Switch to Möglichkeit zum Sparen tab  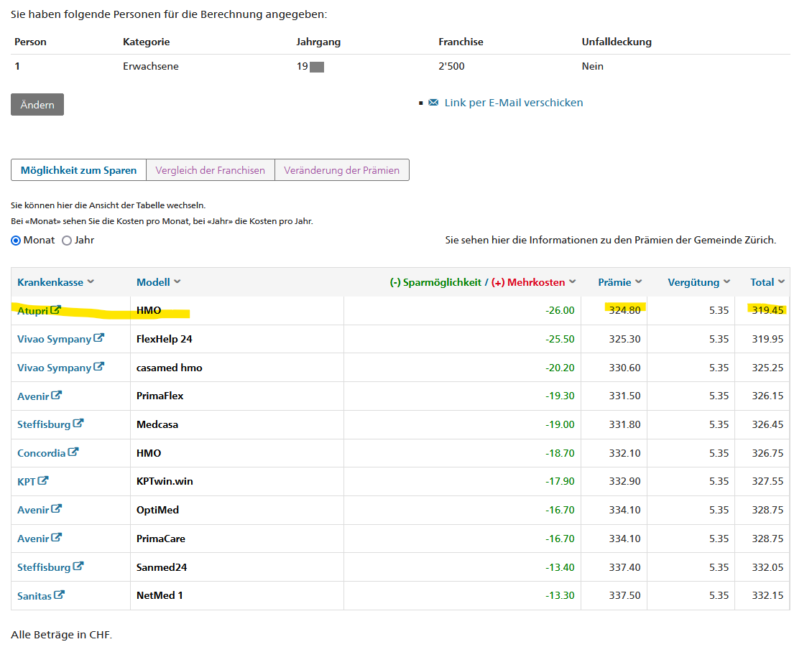tap(79, 170)
